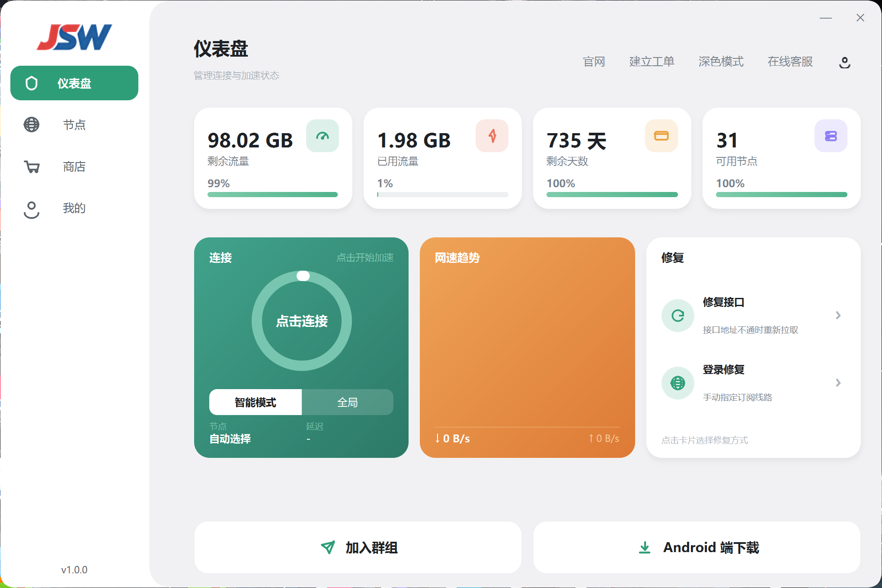Switch to 全局 mode
This screenshot has width=882, height=588.
[x=348, y=402]
